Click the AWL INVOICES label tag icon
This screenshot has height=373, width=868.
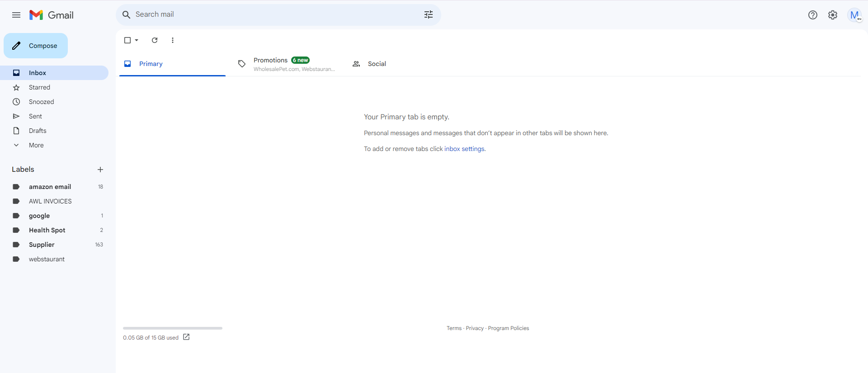click(x=16, y=201)
